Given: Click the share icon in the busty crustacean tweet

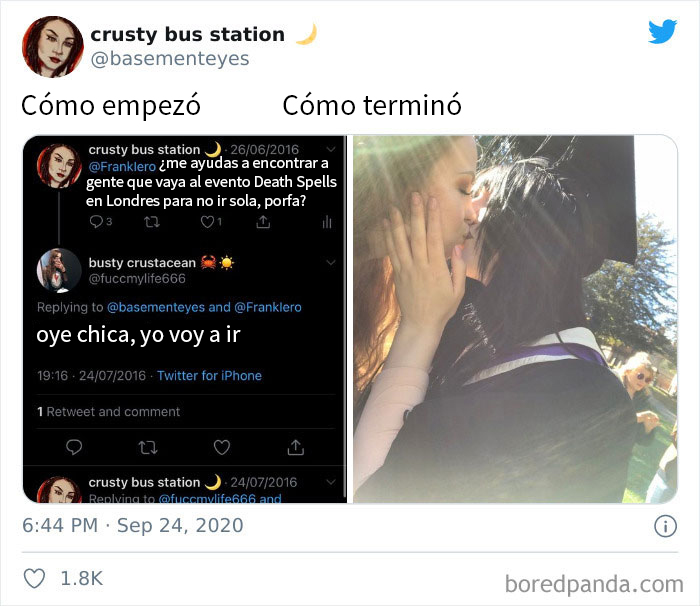Looking at the screenshot, I should [x=296, y=447].
